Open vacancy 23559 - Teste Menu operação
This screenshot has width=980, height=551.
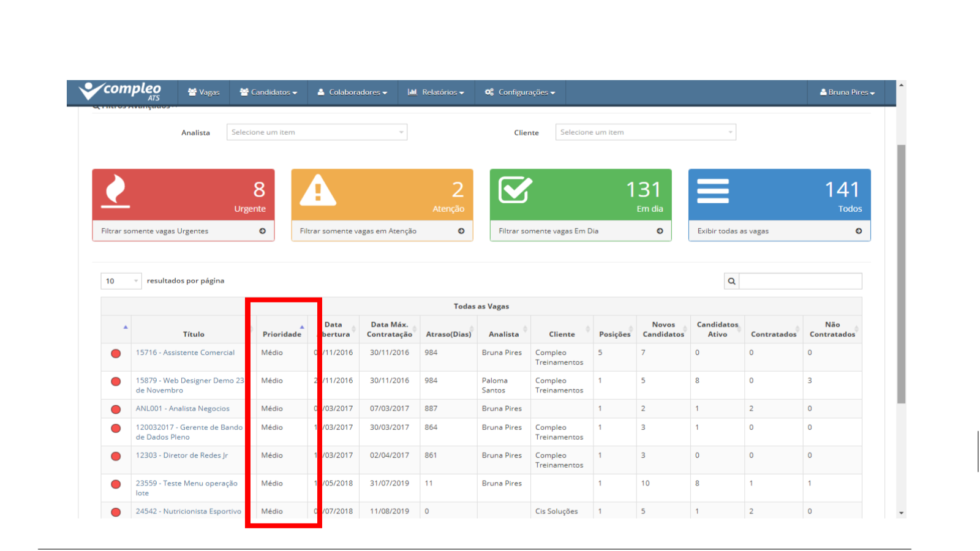point(186,488)
